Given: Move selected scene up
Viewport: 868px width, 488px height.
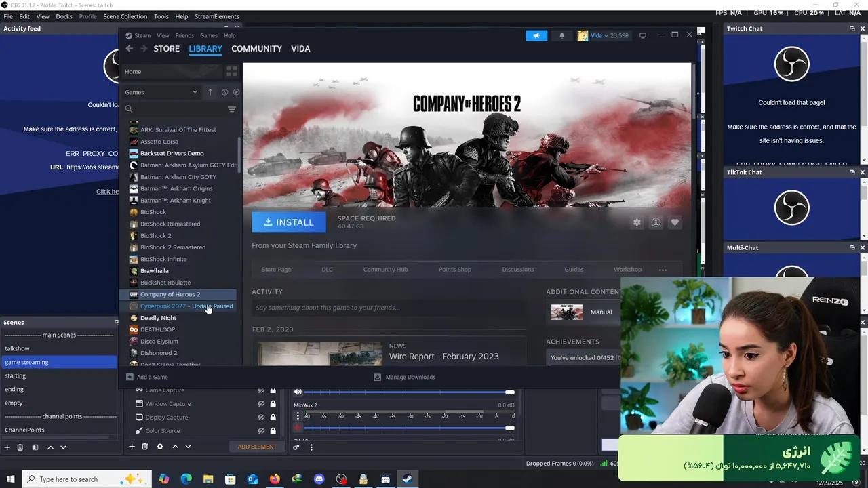Looking at the screenshot, I should click(50, 447).
